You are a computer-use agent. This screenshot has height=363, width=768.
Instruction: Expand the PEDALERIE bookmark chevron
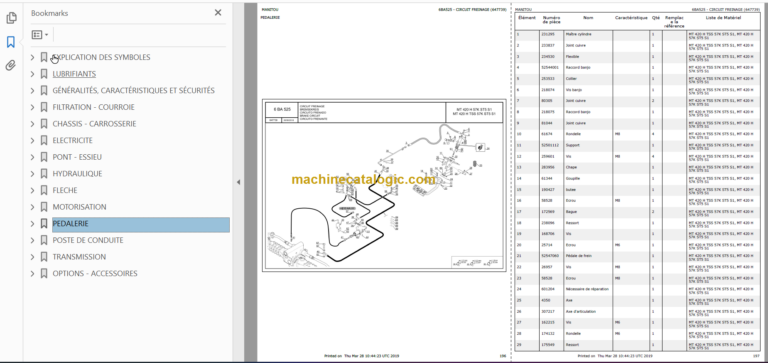(x=32, y=224)
